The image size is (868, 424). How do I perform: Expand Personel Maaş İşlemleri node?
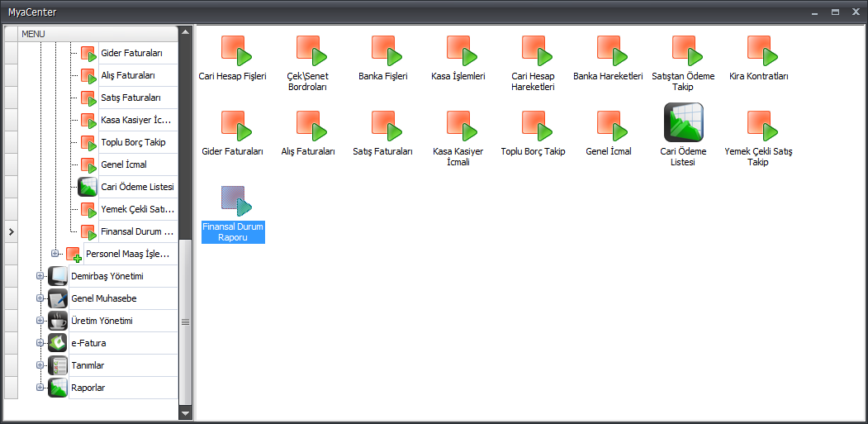coord(55,253)
